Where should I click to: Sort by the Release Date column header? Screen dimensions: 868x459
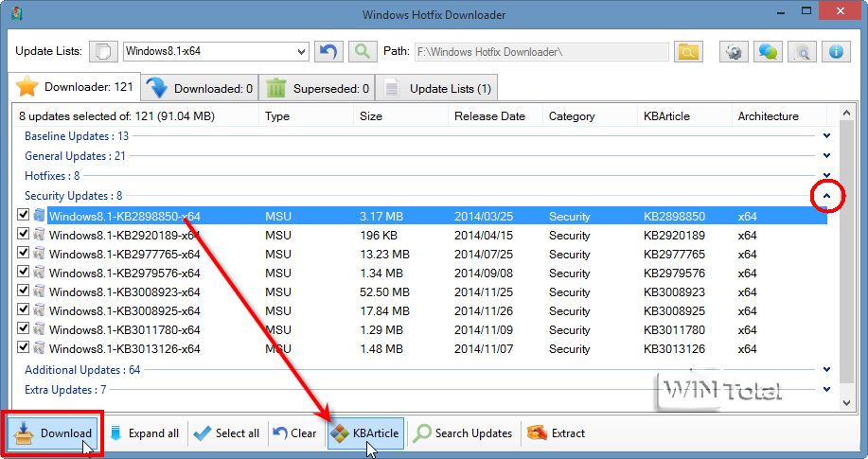[495, 116]
